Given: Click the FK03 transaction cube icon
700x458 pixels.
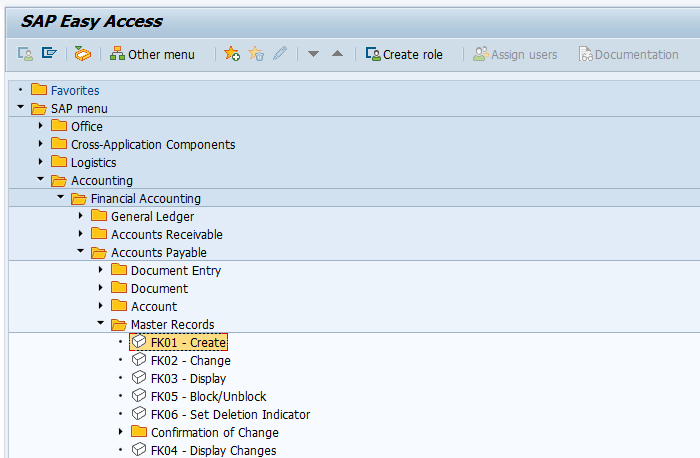Looking at the screenshot, I should (x=139, y=378).
